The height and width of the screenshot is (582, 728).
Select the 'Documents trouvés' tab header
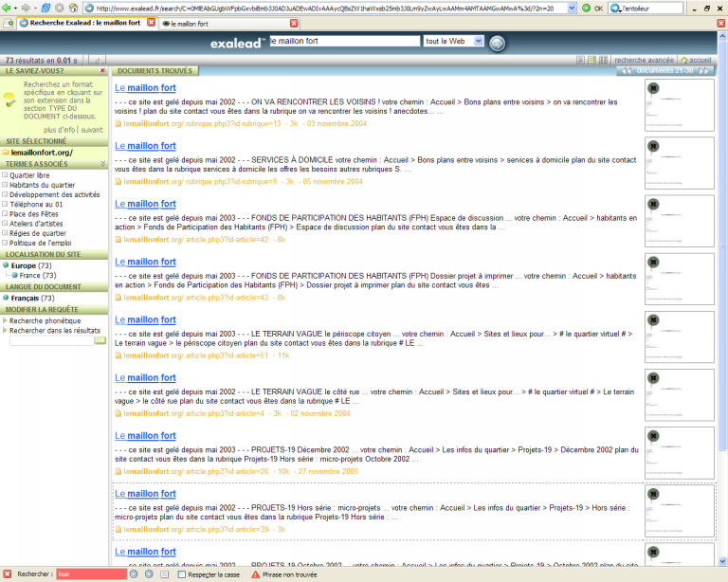(155, 70)
